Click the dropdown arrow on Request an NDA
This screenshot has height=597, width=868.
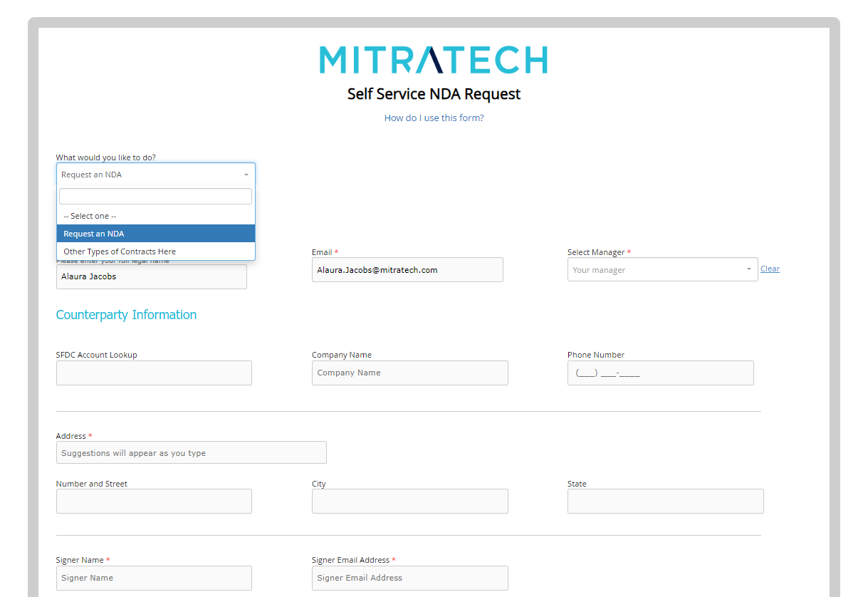pyautogui.click(x=246, y=175)
